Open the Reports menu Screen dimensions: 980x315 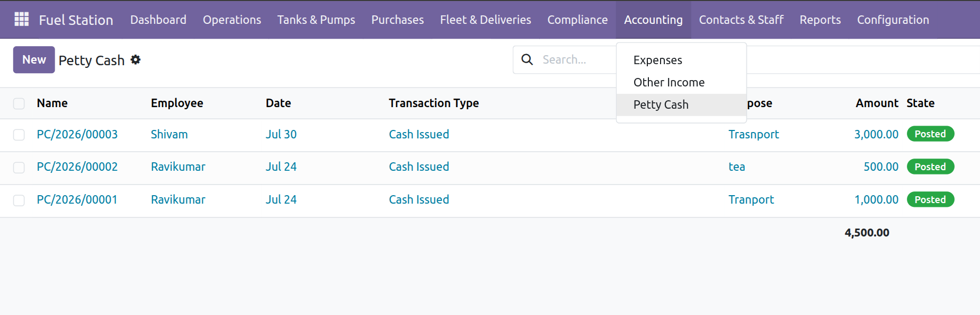point(820,20)
